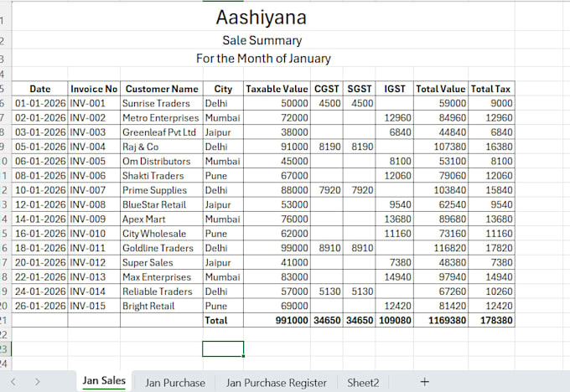Open the Jan Purchase Register sheet tab
The height and width of the screenshot is (392, 570).
point(276,382)
